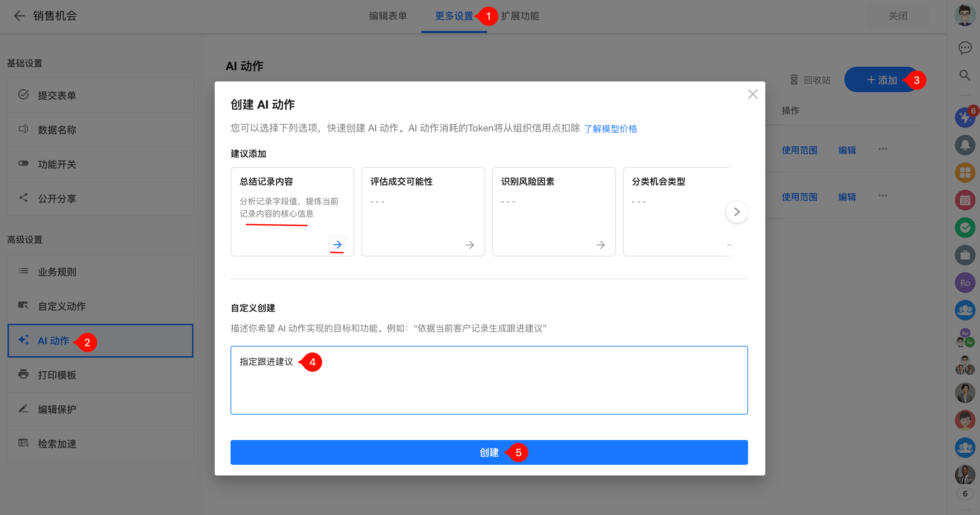Go back using the left arrow icon
Screen dimensions: 980x515
19,16
